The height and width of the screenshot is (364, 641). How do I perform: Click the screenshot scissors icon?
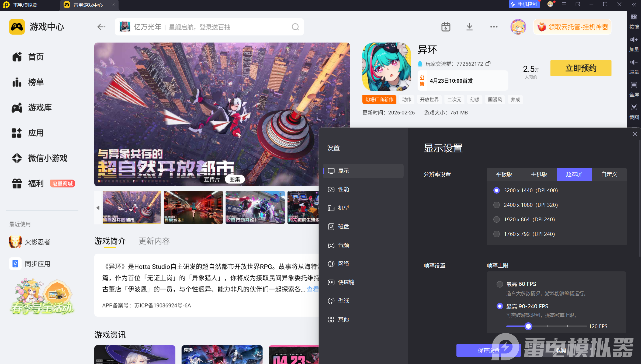coord(634,108)
